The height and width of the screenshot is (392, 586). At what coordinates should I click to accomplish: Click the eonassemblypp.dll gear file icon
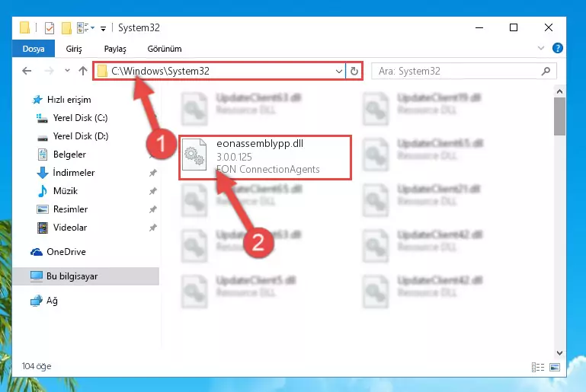click(194, 155)
